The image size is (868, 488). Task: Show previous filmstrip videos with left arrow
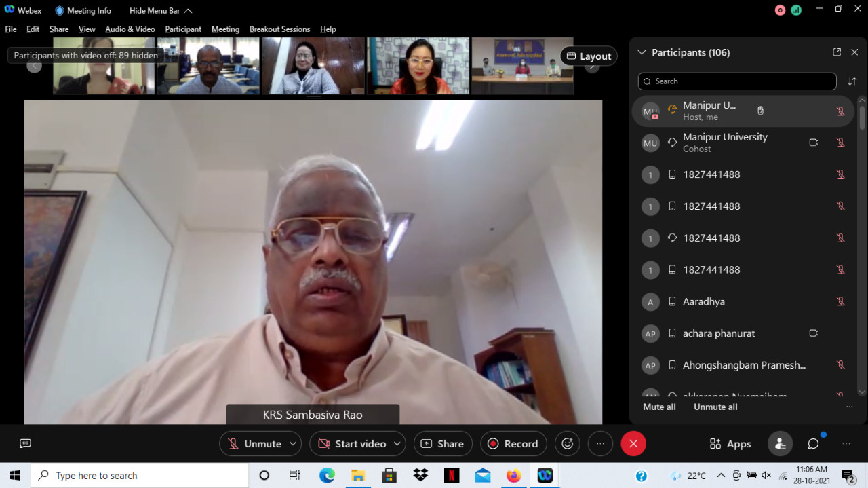(34, 66)
